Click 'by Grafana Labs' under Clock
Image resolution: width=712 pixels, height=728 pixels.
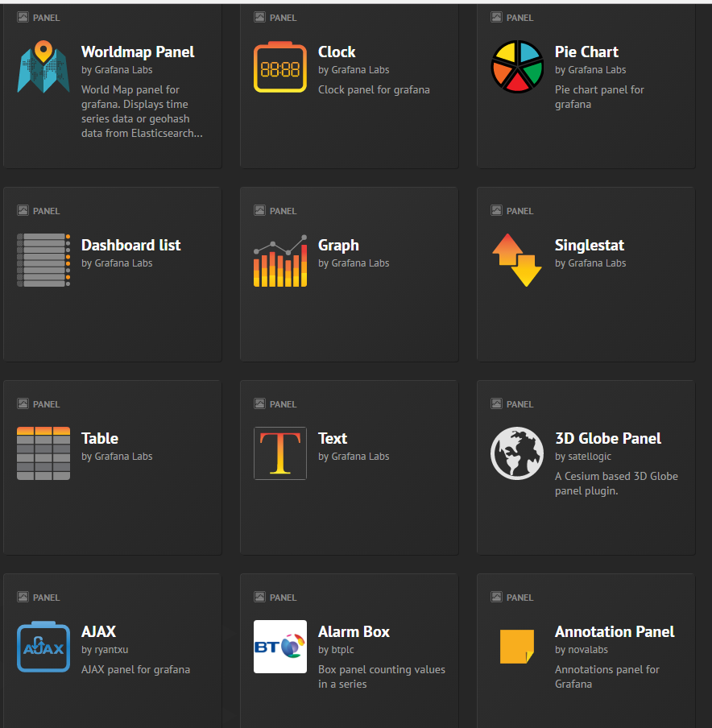(x=354, y=69)
